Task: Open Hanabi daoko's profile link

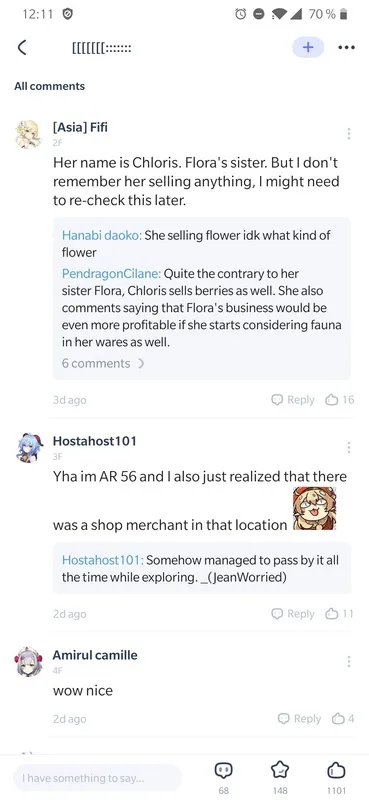Action: 102,235
